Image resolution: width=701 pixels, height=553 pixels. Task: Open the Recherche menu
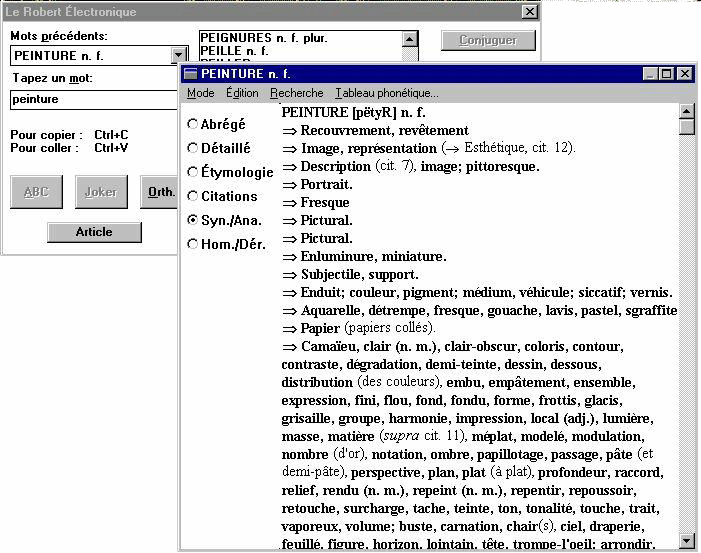click(296, 93)
